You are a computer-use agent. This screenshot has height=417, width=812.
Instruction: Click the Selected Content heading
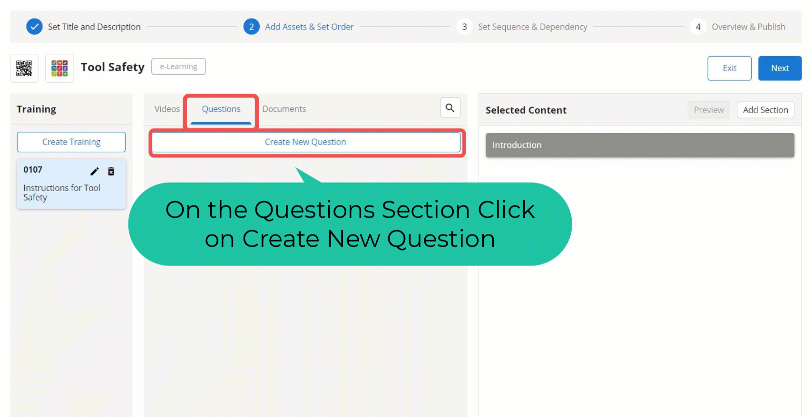[526, 110]
